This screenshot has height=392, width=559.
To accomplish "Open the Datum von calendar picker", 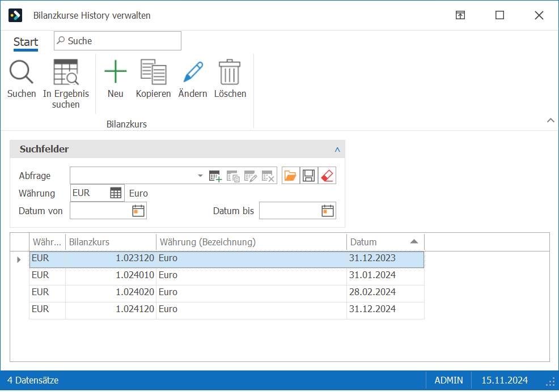I will pos(138,211).
